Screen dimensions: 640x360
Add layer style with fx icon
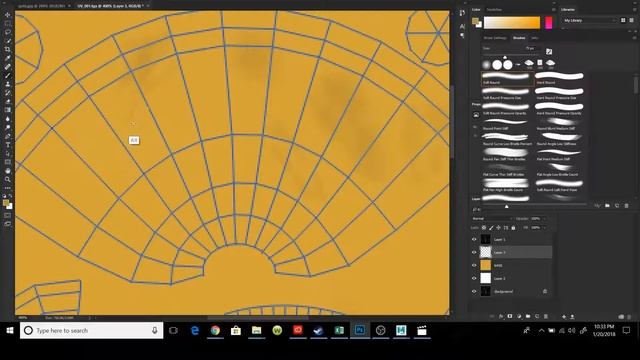501,316
